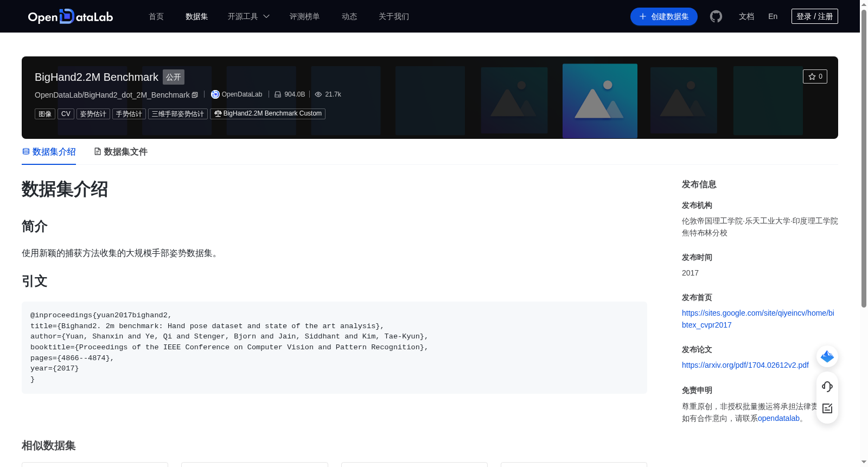Switch language to En

(773, 17)
